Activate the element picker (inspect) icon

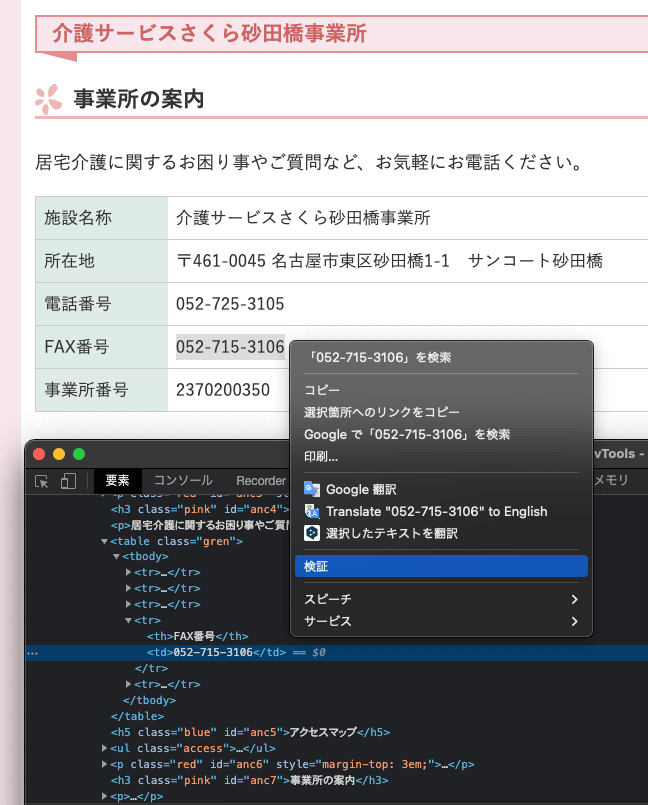pos(42,481)
